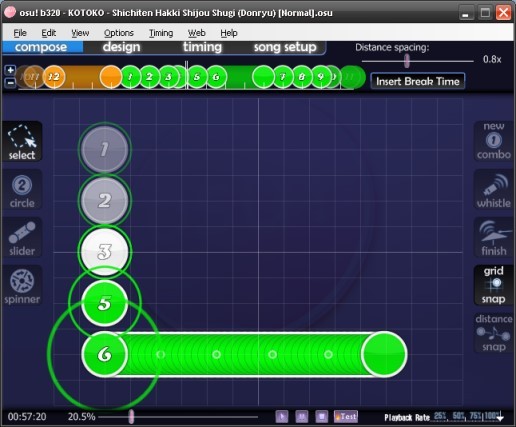Viewport: 516px width, 427px height.
Task: Zoom out timeline with minus icon
Action: (x=10, y=82)
